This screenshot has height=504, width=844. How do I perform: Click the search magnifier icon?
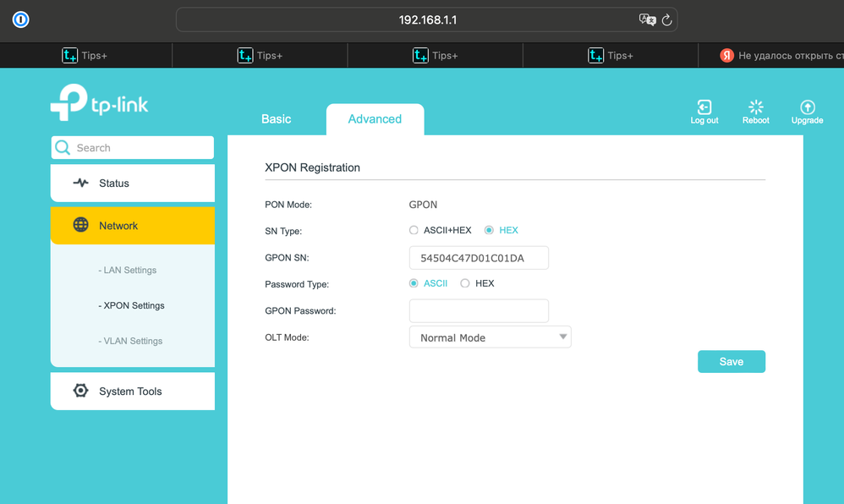point(63,148)
